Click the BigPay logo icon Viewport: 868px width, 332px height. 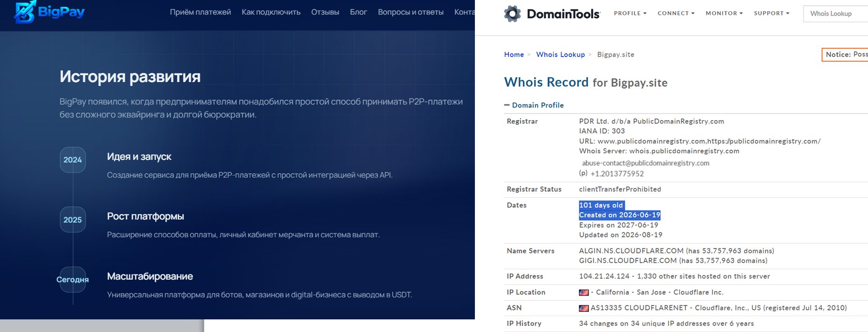pyautogui.click(x=25, y=12)
